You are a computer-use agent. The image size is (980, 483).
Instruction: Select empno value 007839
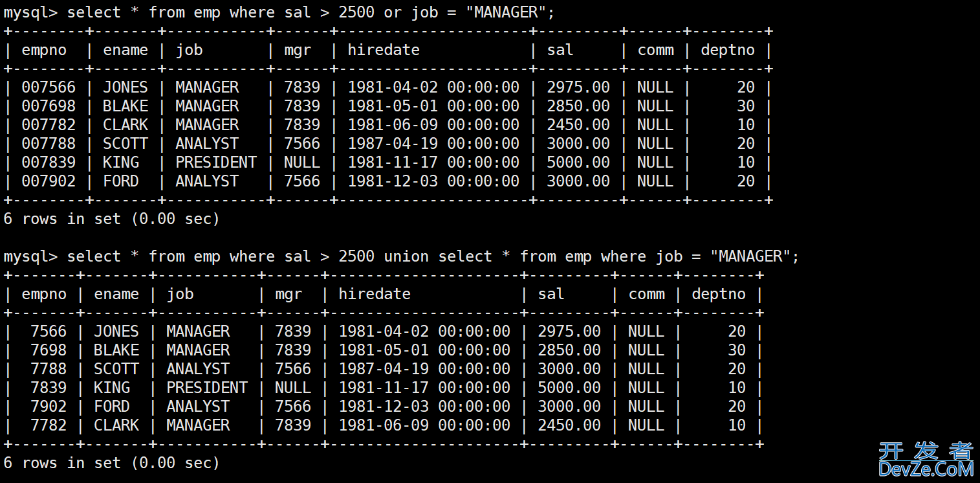[49, 163]
